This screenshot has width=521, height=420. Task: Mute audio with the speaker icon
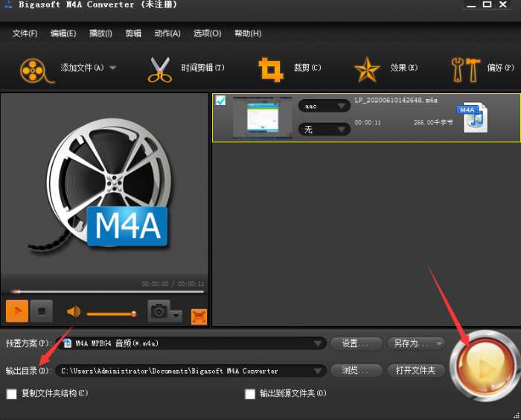pos(74,311)
